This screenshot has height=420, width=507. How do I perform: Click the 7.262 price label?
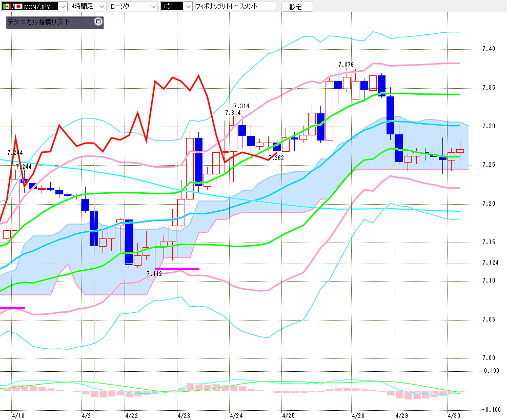click(276, 158)
